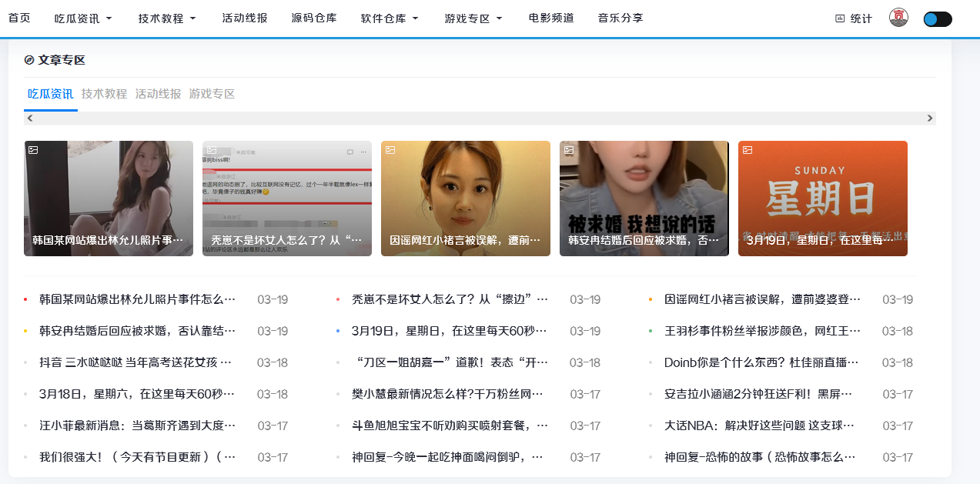The height and width of the screenshot is (484, 980).
Task: Open 活动线报 in the top navigation
Action: [245, 18]
